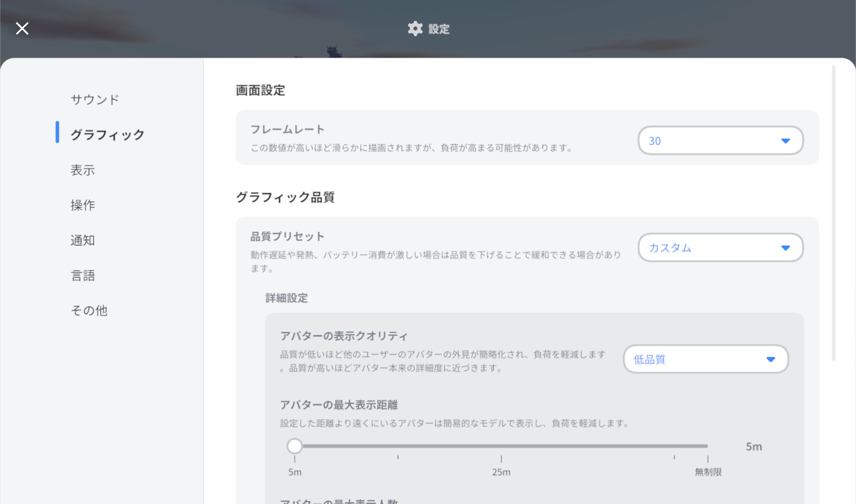Click the アバターの最大表示距離 label
Image resolution: width=856 pixels, height=504 pixels.
339,405
